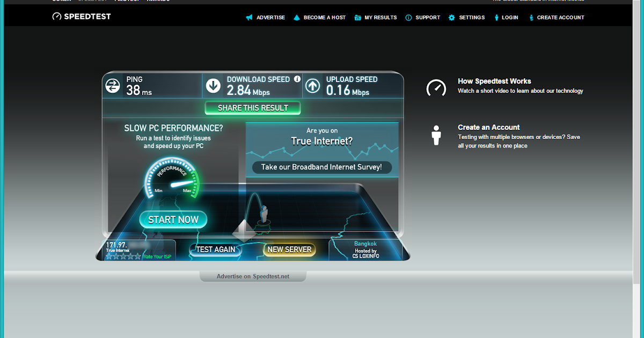
Task: Click the Upload Speed label
Action: (x=352, y=79)
